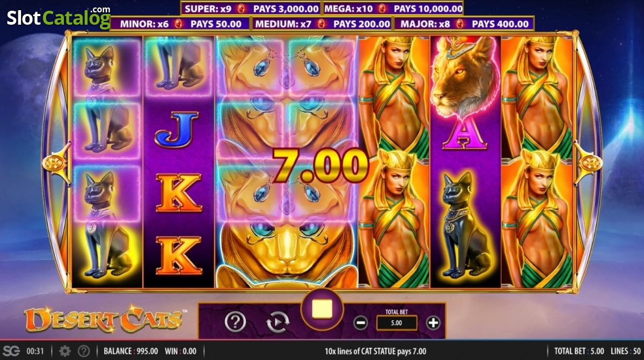This screenshot has width=644, height=360.
Task: Click the purple A symbol on reel five
Action: pyautogui.click(x=465, y=134)
